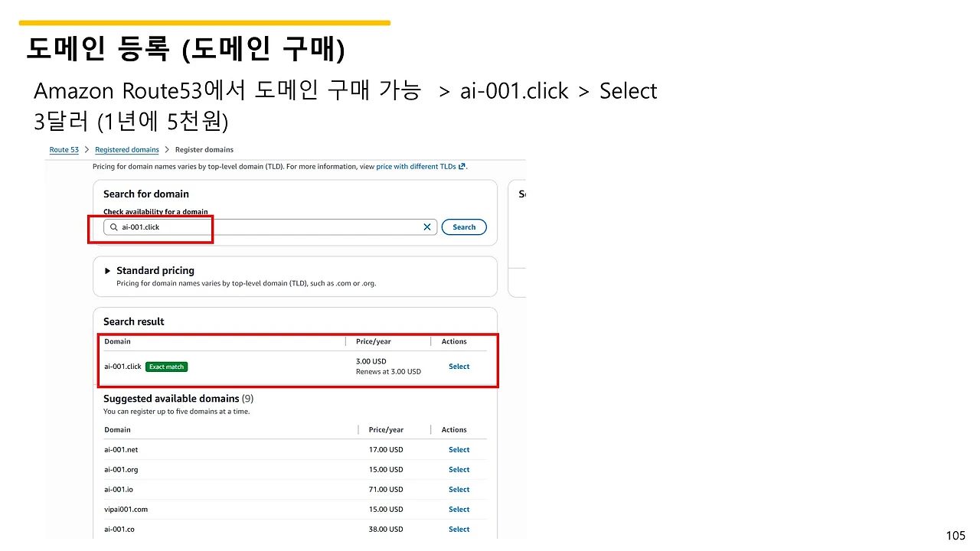
Task: Open the Route 53 breadcrumb link
Action: (64, 149)
